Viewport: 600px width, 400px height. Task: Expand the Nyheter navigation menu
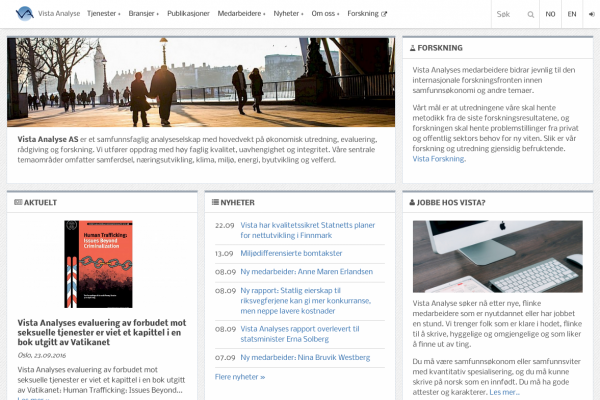click(x=291, y=14)
